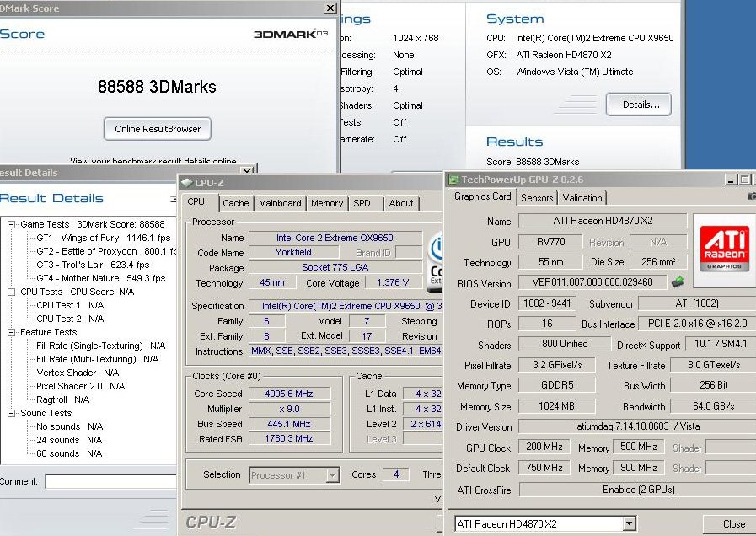Click the GPU-Z screenshot camera icon
The height and width of the screenshot is (536, 756).
(751, 196)
